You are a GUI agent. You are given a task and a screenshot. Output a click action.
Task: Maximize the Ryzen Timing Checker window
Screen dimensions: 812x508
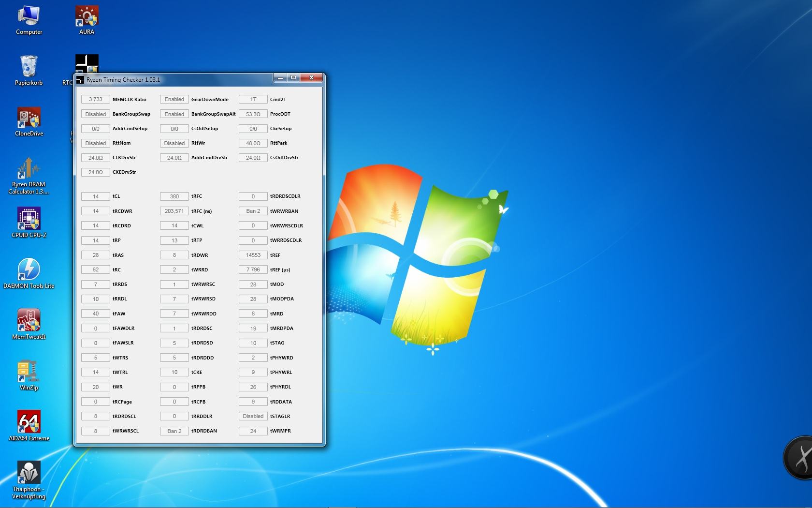click(293, 77)
